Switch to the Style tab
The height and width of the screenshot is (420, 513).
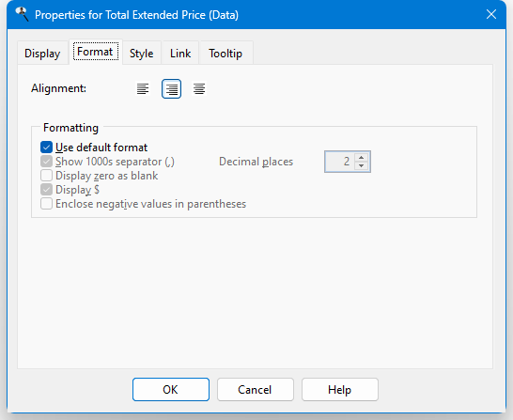tap(141, 53)
